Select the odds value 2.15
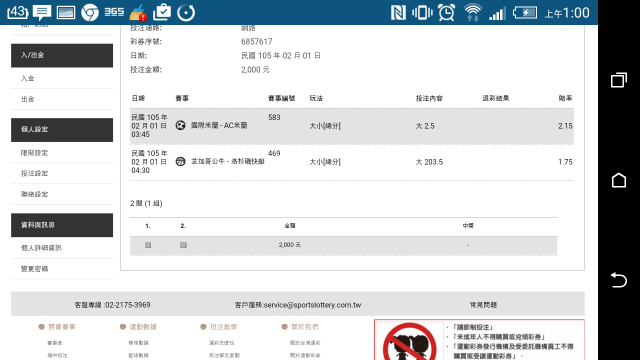 click(565, 126)
